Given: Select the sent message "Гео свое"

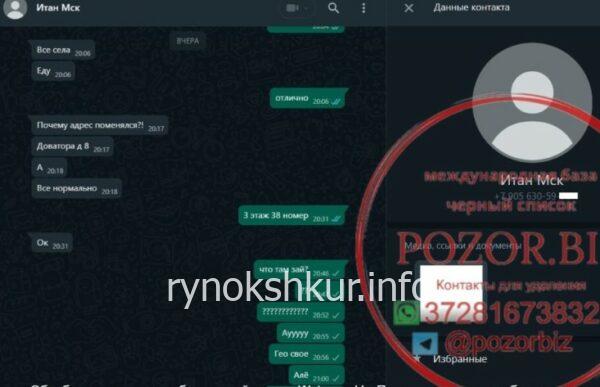Looking at the screenshot, I should pyautogui.click(x=307, y=354).
